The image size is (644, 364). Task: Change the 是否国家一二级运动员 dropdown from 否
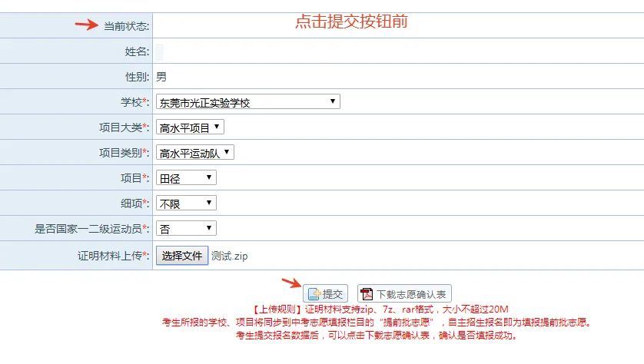click(186, 229)
